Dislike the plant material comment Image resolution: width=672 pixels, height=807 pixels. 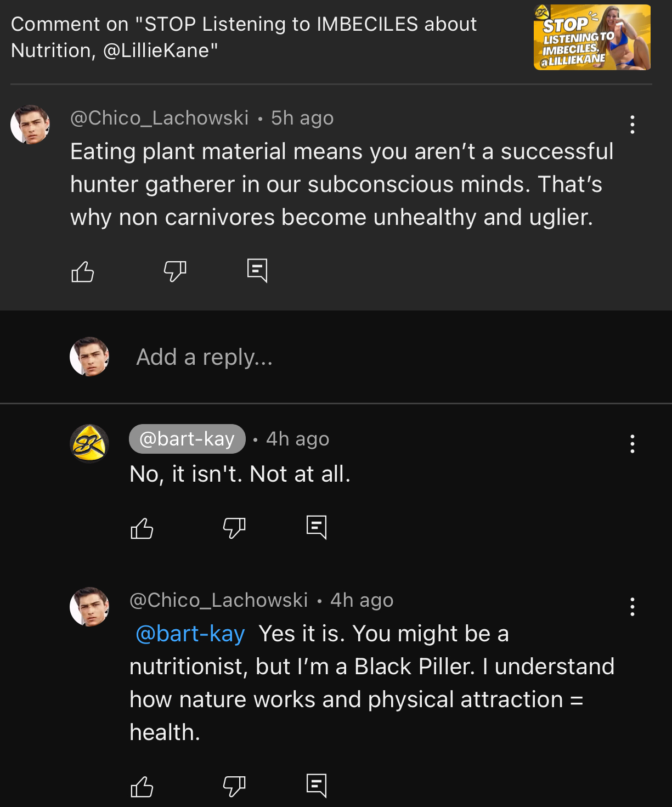coord(175,271)
